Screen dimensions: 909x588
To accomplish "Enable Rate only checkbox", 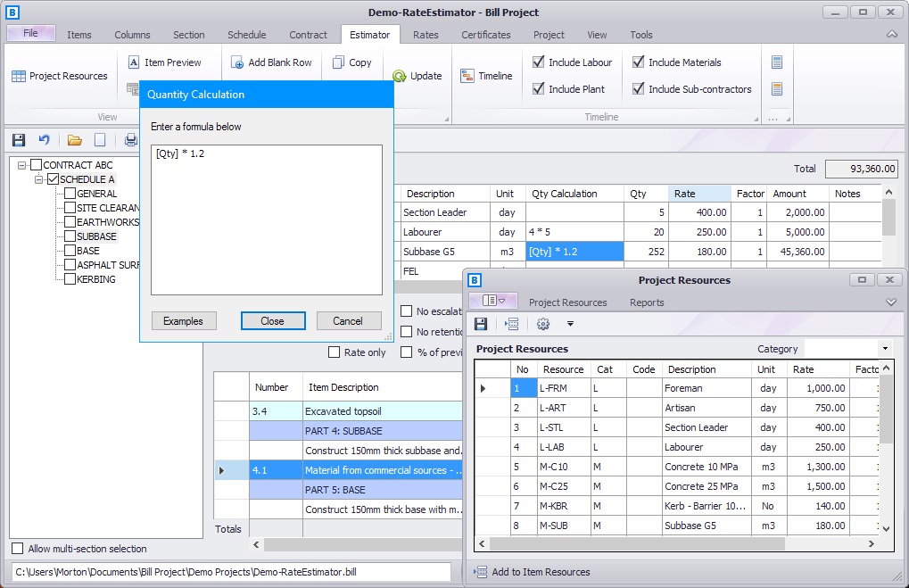I will click(x=334, y=352).
